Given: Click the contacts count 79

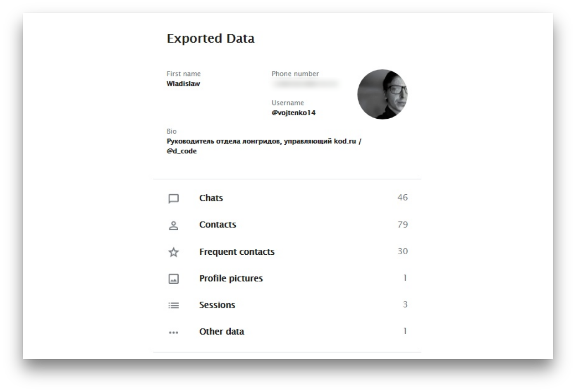Looking at the screenshot, I should tap(403, 225).
